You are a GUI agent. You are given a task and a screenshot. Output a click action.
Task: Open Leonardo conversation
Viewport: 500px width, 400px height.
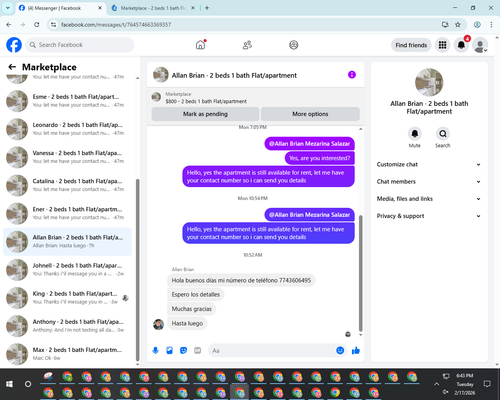(x=67, y=129)
